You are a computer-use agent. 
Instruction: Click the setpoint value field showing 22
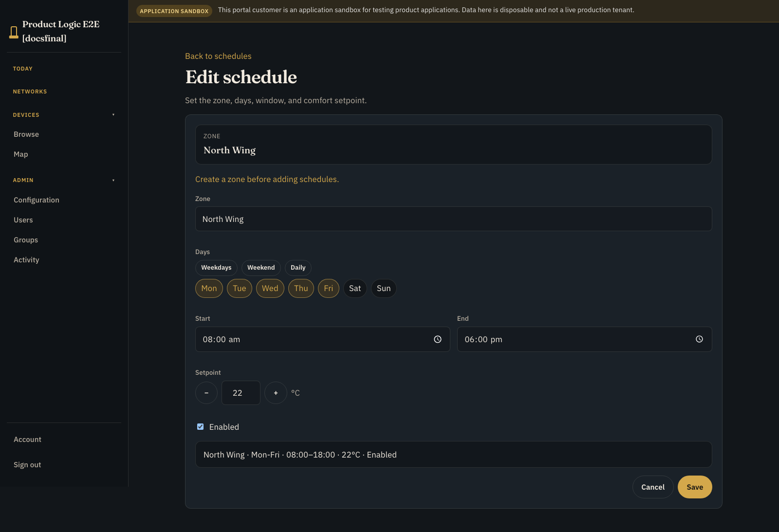pyautogui.click(x=241, y=393)
